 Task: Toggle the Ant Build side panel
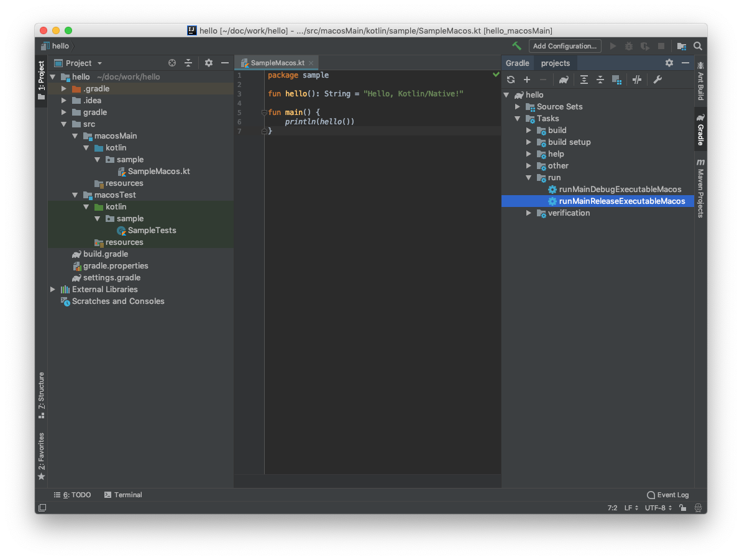(x=701, y=81)
